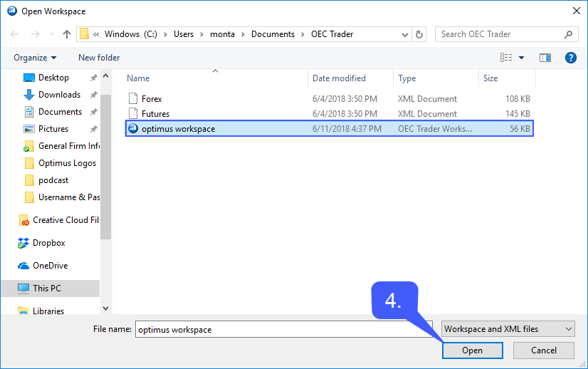Open the podcast folder
Viewport: 588px width, 369px height.
pos(53,180)
